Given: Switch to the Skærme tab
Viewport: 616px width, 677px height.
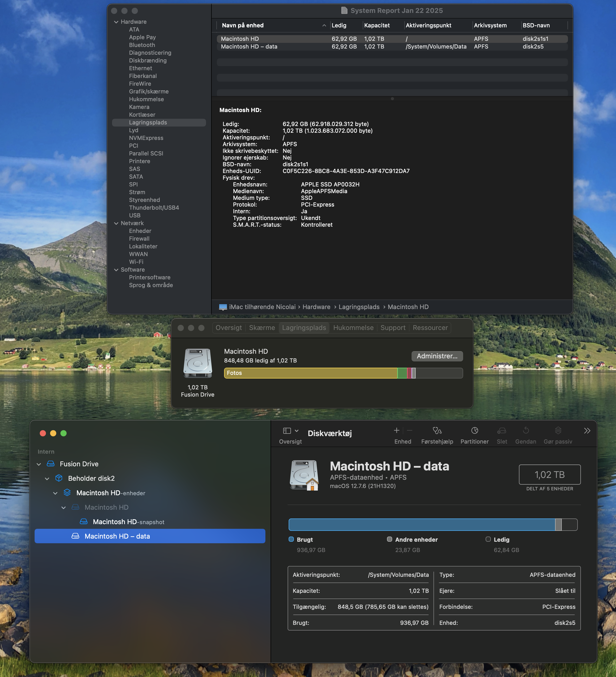Looking at the screenshot, I should [x=262, y=328].
